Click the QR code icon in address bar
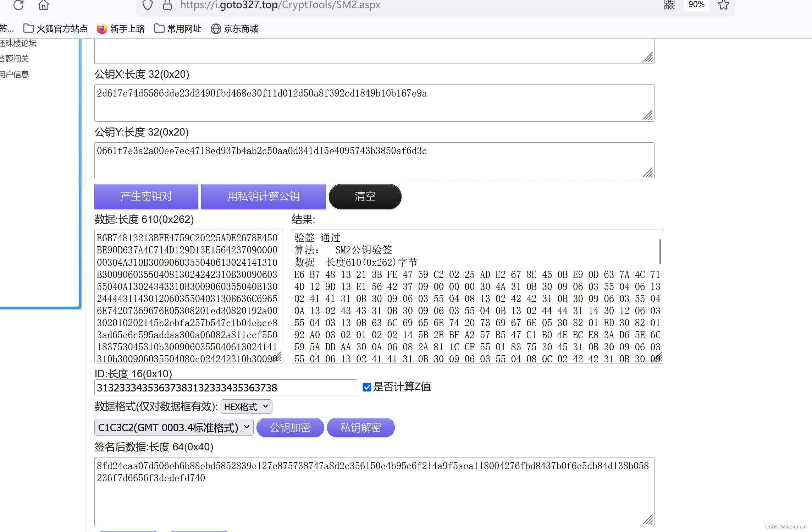Viewport: 812px width, 532px height. click(669, 5)
